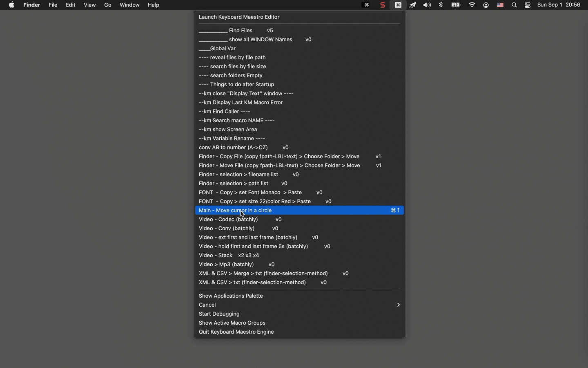588x368 pixels.
Task: Click the command-key icon beside the red S
Action: [367, 5]
